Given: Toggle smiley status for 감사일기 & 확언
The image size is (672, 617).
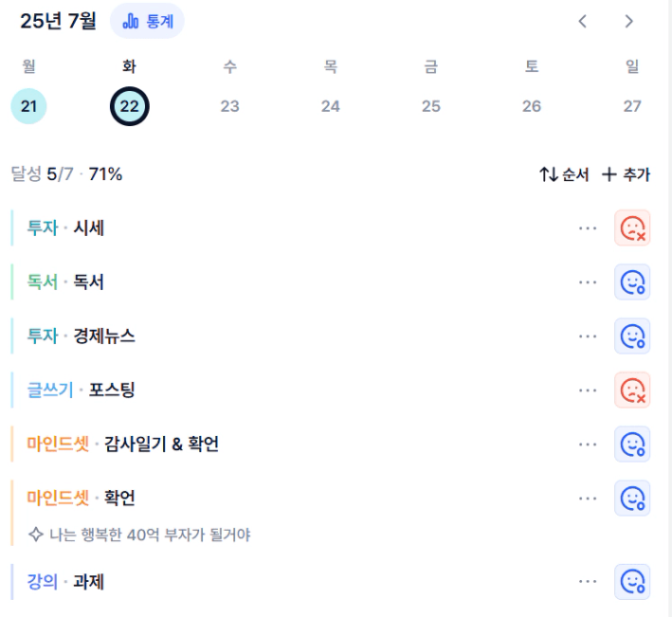Looking at the screenshot, I should tap(632, 444).
